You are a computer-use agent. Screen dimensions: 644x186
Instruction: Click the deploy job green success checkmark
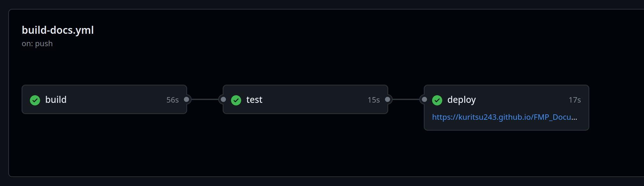pyautogui.click(x=437, y=100)
